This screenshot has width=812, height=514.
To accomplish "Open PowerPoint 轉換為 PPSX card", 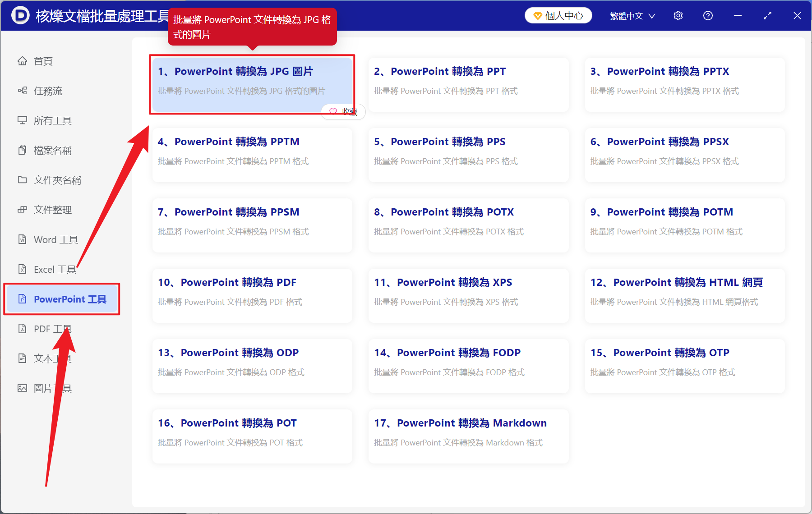I will click(685, 155).
